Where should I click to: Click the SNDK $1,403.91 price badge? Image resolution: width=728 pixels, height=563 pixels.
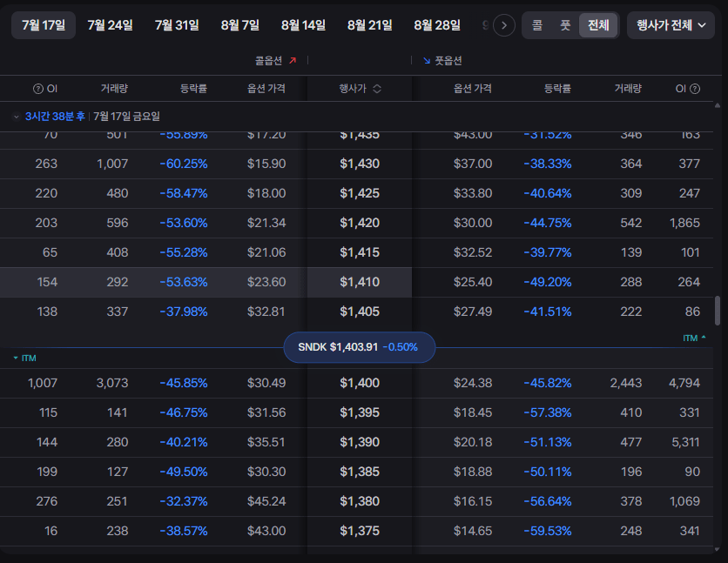[359, 347]
